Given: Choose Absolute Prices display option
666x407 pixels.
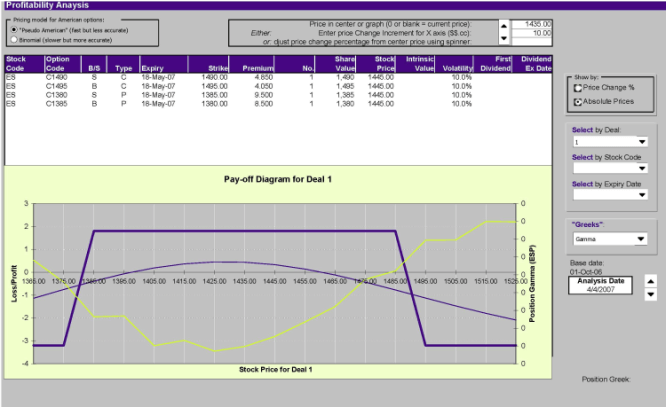Looking at the screenshot, I should pos(578,101).
